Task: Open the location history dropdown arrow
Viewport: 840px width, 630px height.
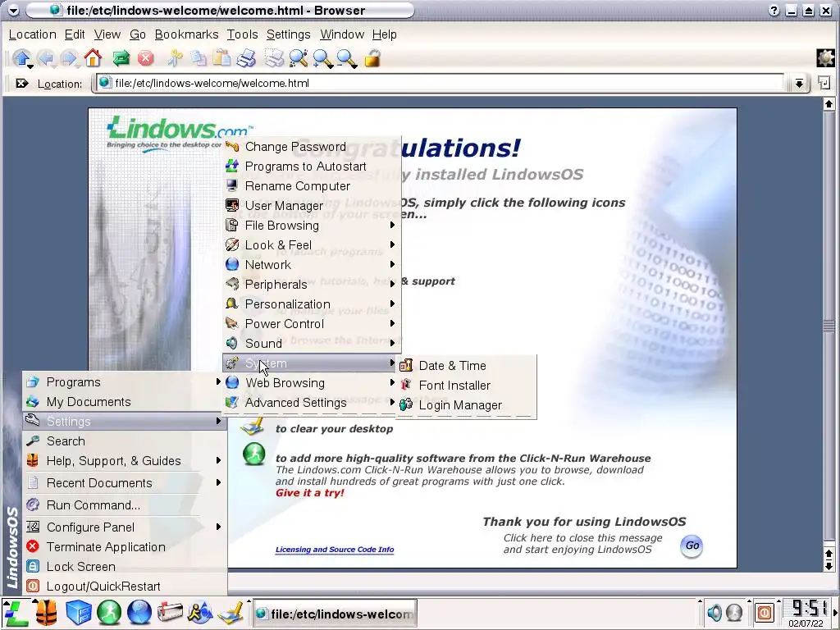Action: (x=799, y=84)
